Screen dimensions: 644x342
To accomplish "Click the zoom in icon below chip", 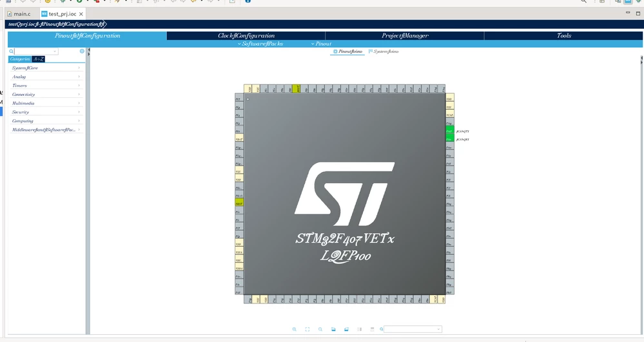I will [x=295, y=329].
